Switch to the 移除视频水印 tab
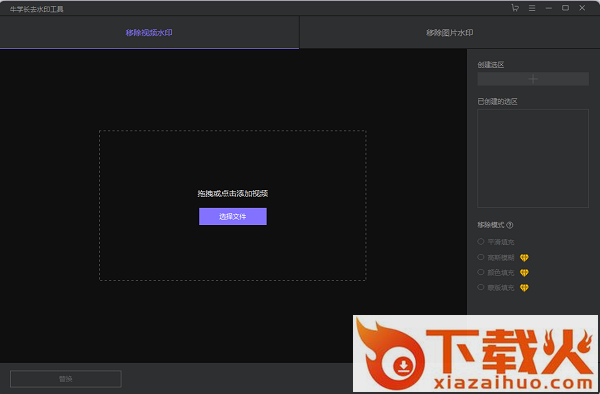The height and width of the screenshot is (394, 600). tap(149, 33)
